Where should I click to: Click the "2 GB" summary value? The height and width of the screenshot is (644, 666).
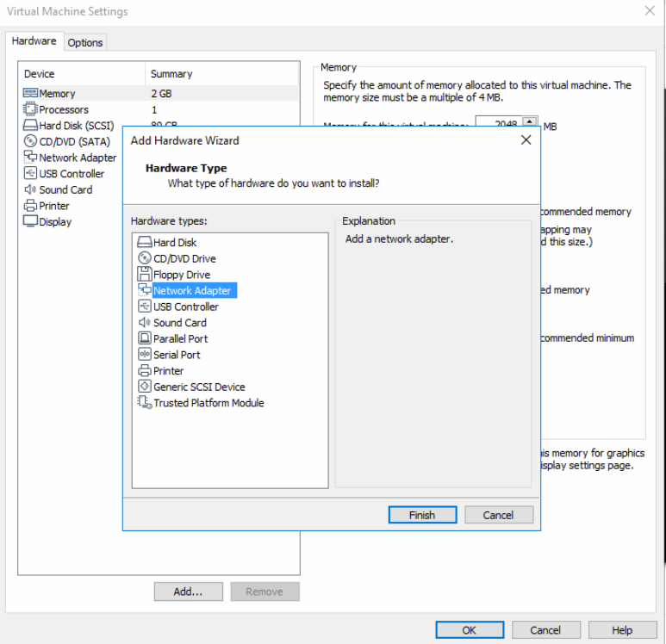(161, 93)
